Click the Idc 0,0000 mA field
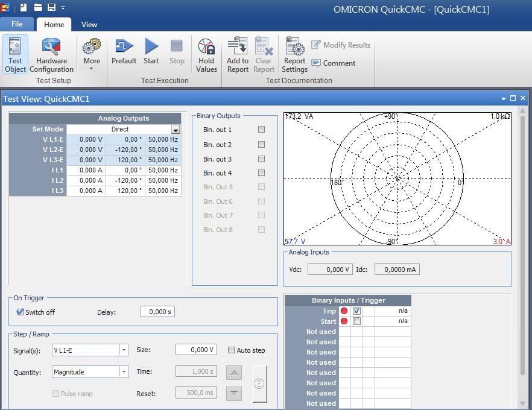Image resolution: width=532 pixels, height=410 pixels. (397, 270)
